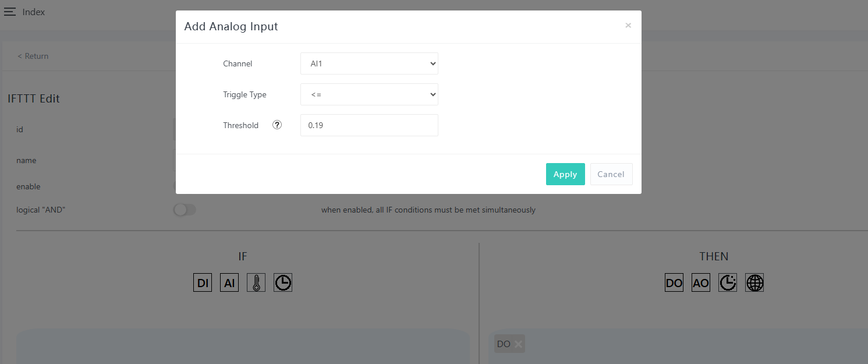Select the temperature thermometer condition icon
868x364 pixels.
click(x=256, y=283)
